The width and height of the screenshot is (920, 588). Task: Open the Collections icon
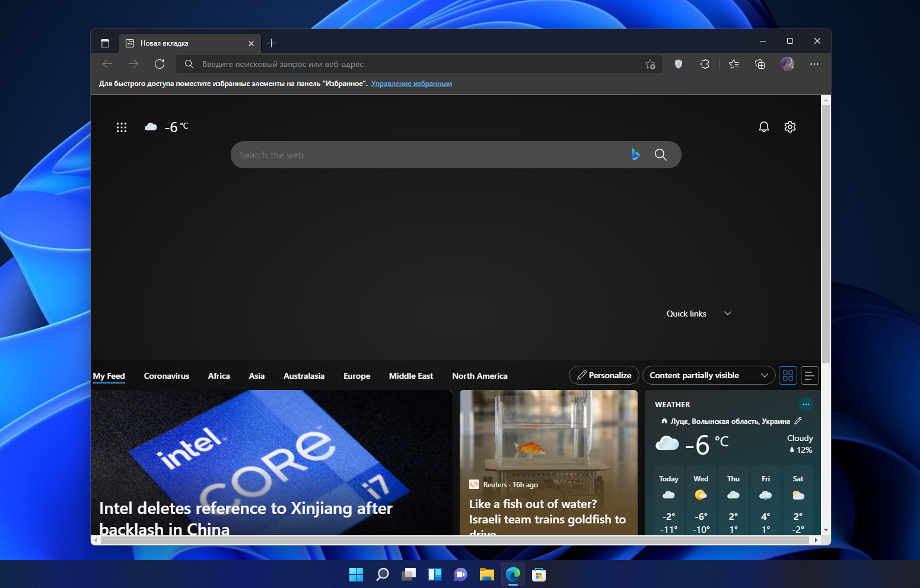(760, 64)
